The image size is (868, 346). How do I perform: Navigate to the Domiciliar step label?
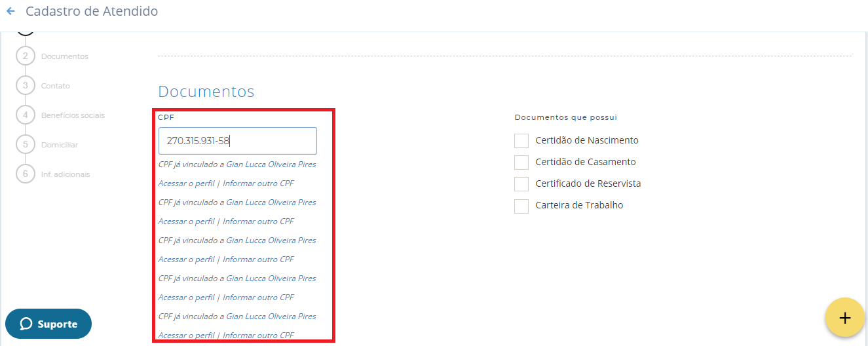60,145
